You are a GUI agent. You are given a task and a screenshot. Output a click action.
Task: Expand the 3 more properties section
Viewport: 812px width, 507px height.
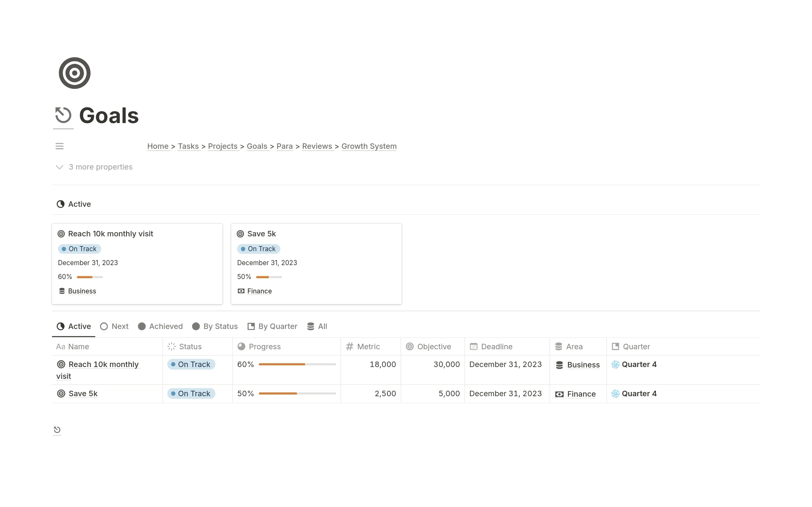point(93,167)
